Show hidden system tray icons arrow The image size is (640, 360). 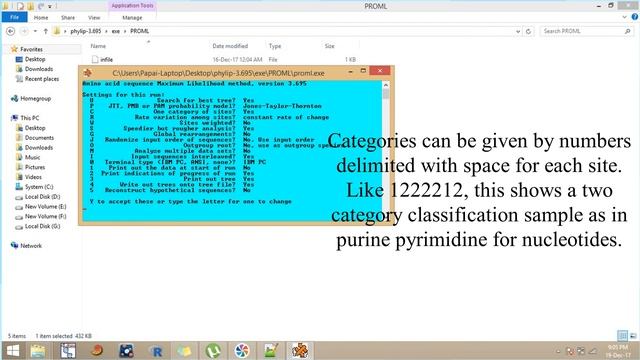(x=558, y=351)
